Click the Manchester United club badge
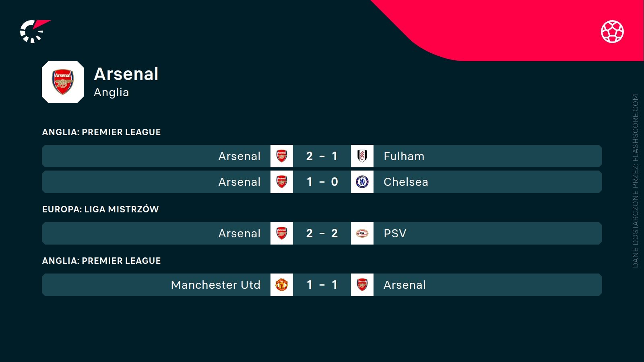Screen dimensions: 644x362 (282, 285)
